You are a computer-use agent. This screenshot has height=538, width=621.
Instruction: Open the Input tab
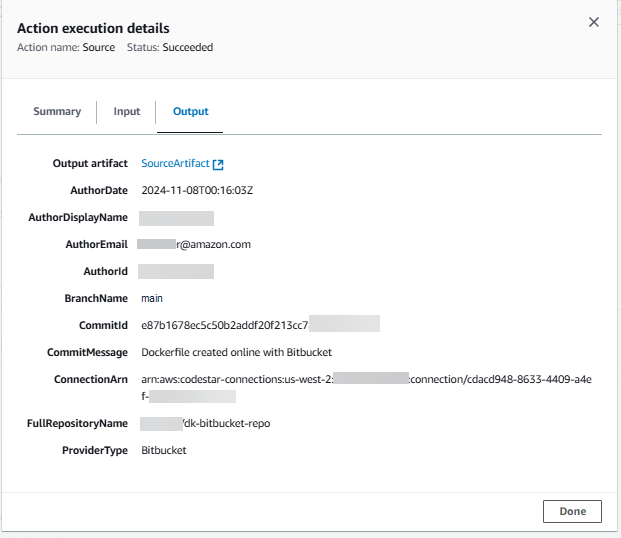pyautogui.click(x=127, y=112)
